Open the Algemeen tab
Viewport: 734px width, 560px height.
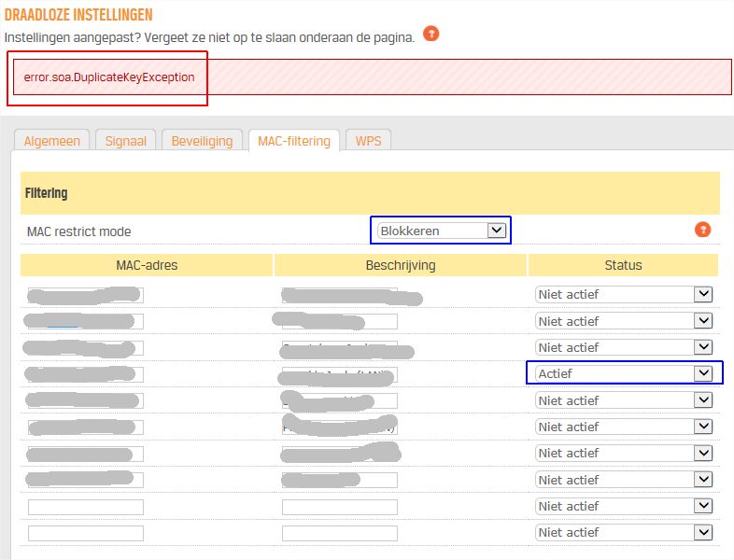(x=52, y=141)
